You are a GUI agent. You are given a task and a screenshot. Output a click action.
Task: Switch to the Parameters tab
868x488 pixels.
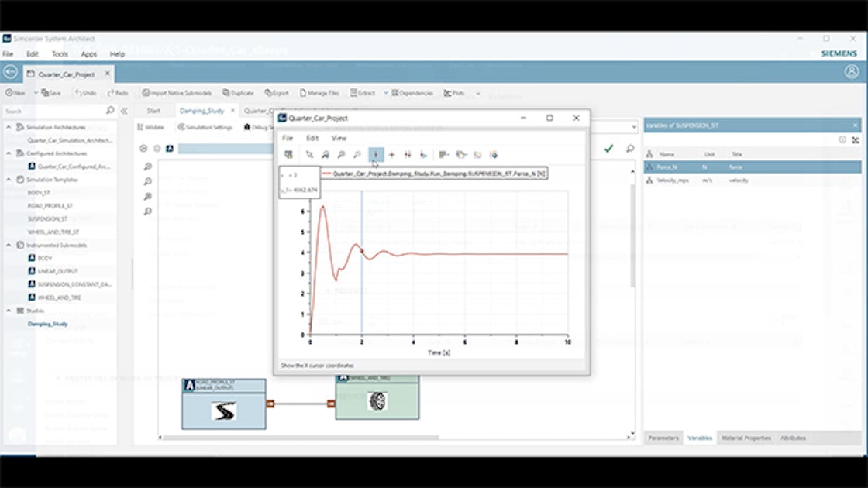(663, 438)
